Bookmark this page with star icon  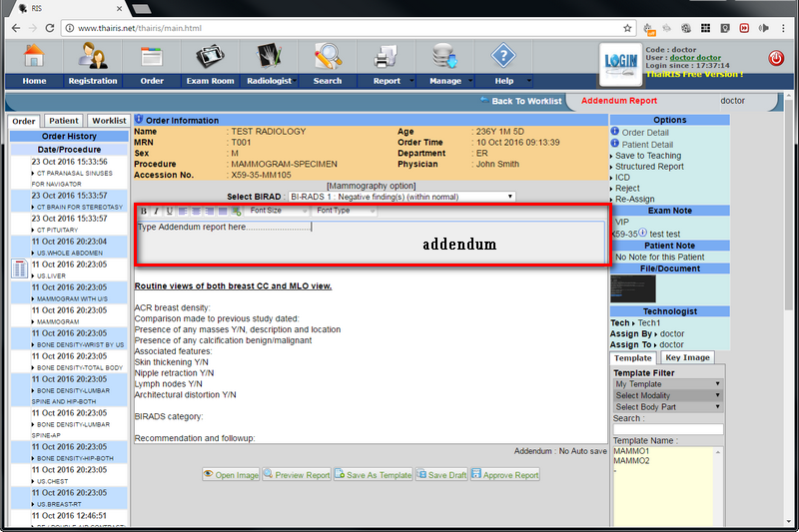(x=627, y=28)
